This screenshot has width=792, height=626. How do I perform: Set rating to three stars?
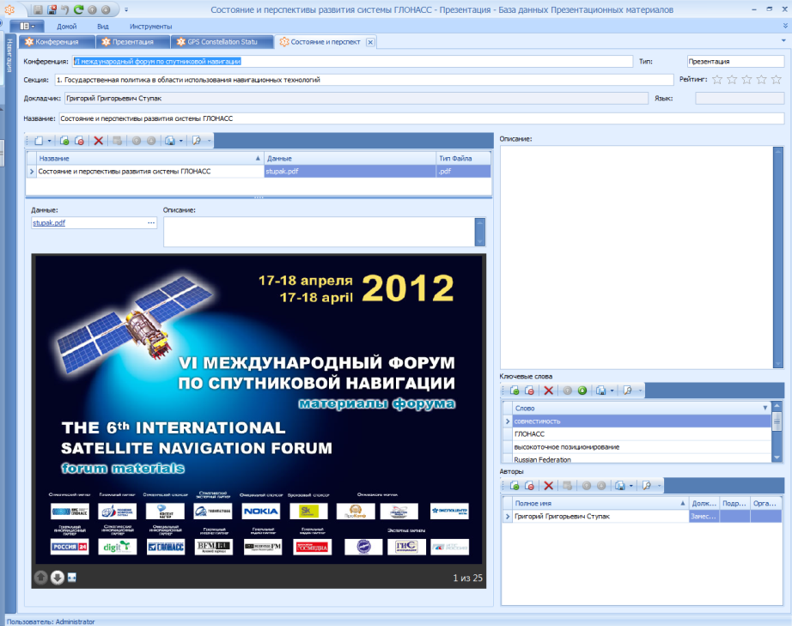click(x=747, y=79)
